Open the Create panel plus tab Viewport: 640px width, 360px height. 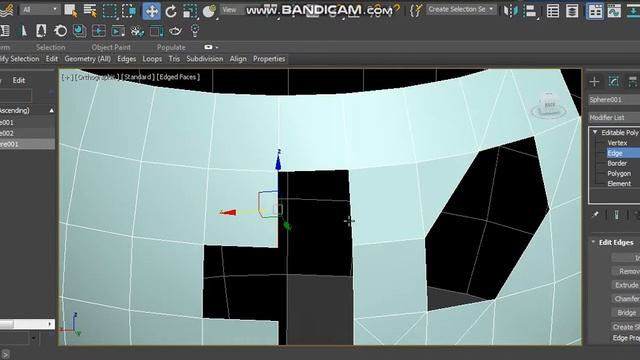coord(594,82)
